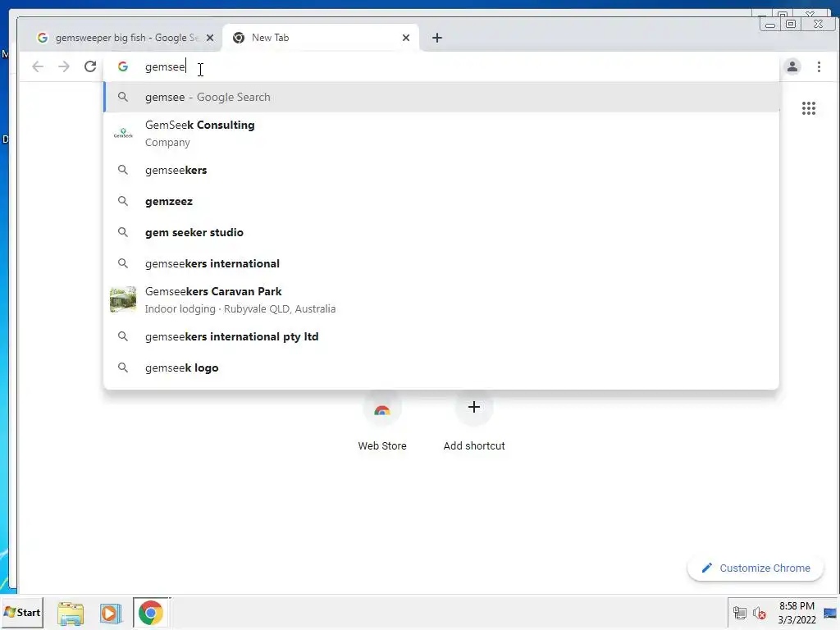Viewport: 840px width, 630px height.
Task: Click the show desktop tray icon
Action: tap(830, 613)
